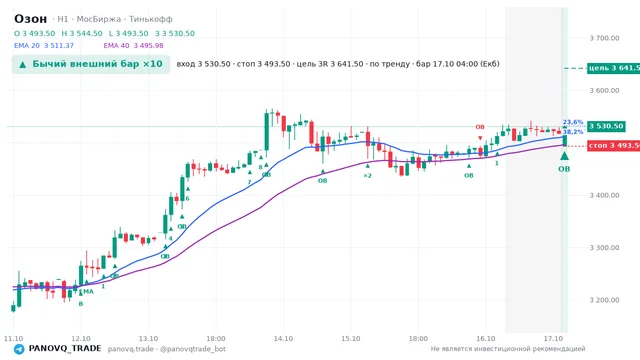Click the EMA 20 3 511.37 legend

pyautogui.click(x=44, y=46)
